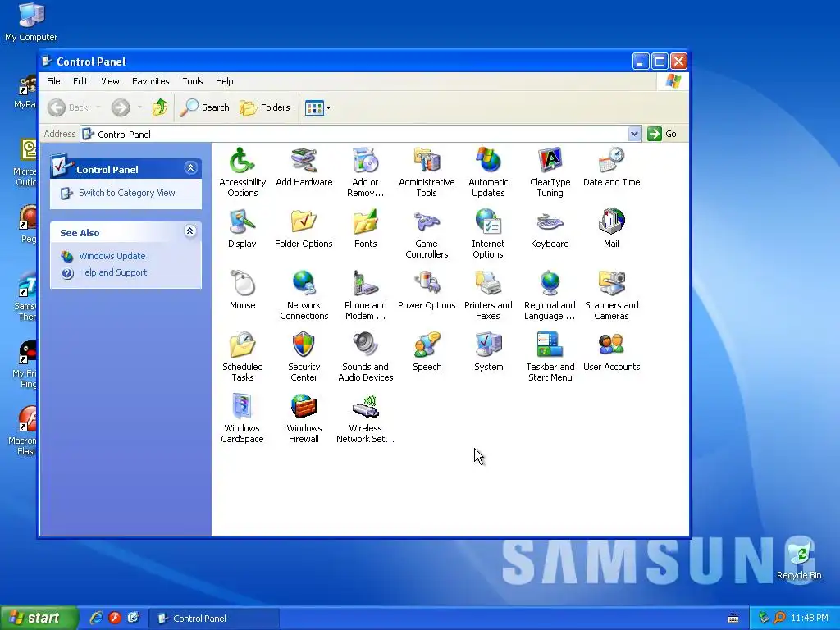Select Power Options icon
The image size is (840, 630).
tap(427, 283)
